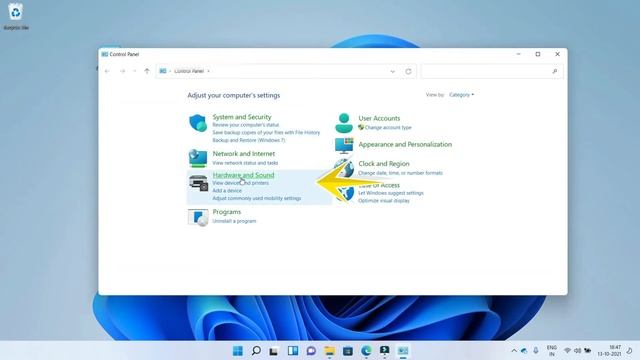Open Save backup copies with File History
Viewport: 640px width, 360px height.
[266, 133]
